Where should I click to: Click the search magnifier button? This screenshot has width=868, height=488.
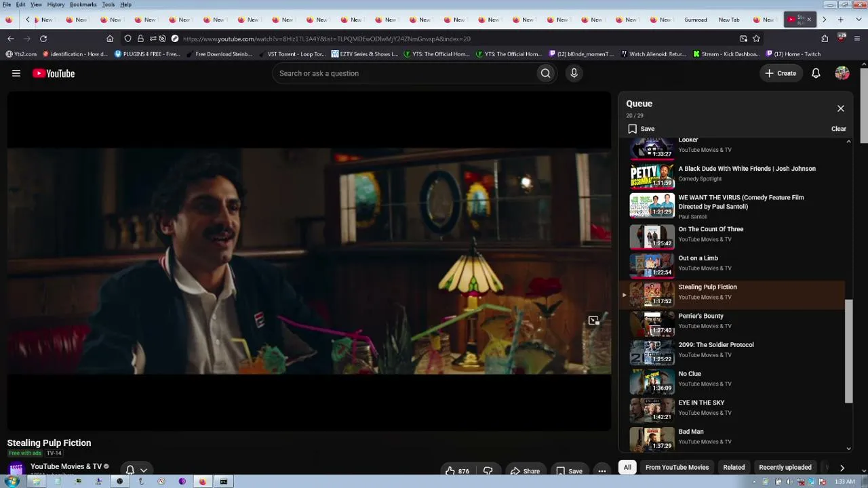coord(545,73)
